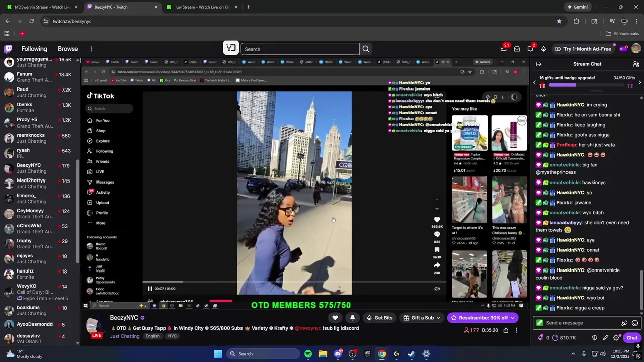Image resolution: width=644 pixels, height=362 pixels.
Task: Open the chat celebration party icon
Action: [624, 323]
